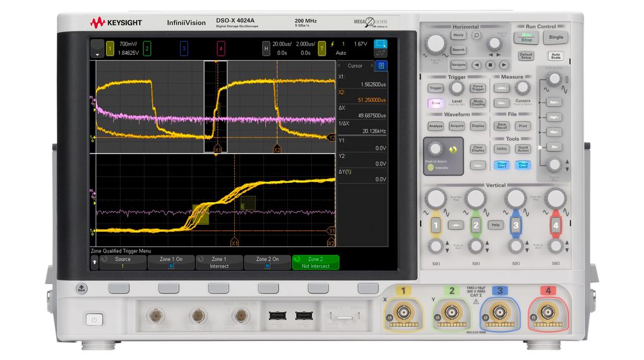Tap the Analyze menu key
Viewport: 644px width, 360px height.
(436, 126)
